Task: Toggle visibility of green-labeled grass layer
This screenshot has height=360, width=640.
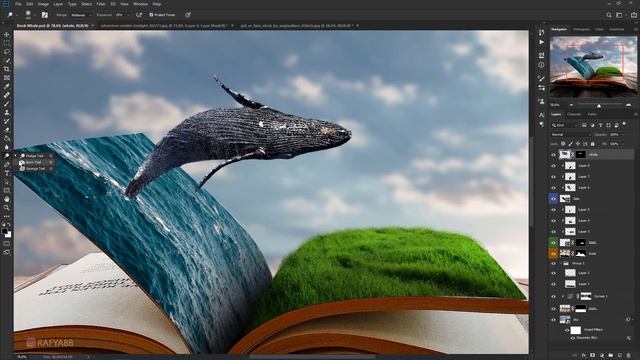Action: click(x=553, y=242)
